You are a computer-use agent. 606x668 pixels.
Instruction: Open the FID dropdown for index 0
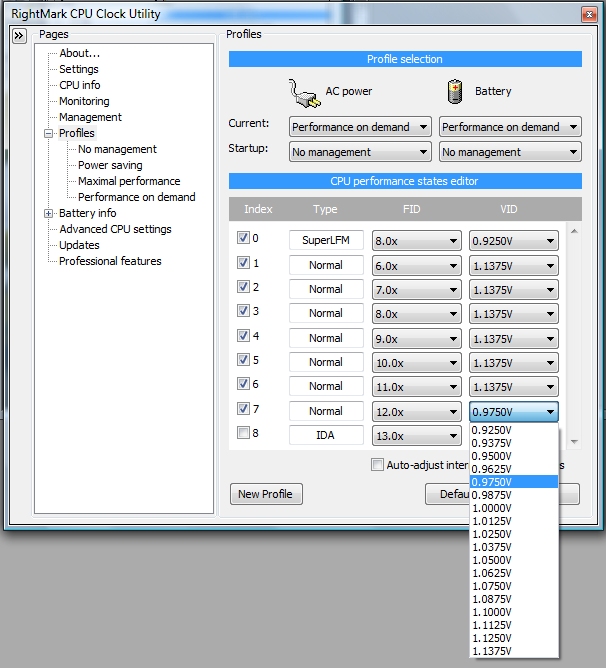(416, 241)
